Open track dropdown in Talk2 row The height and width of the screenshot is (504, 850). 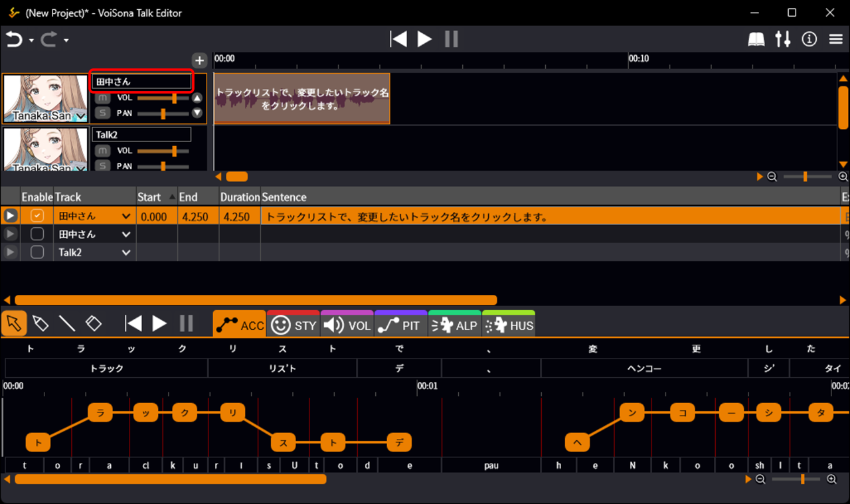[126, 252]
